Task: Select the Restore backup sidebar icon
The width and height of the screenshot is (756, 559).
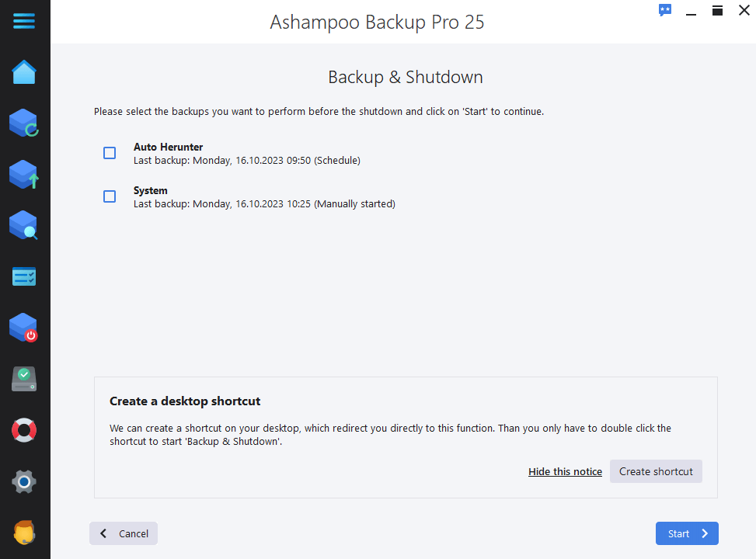Action: (24, 123)
